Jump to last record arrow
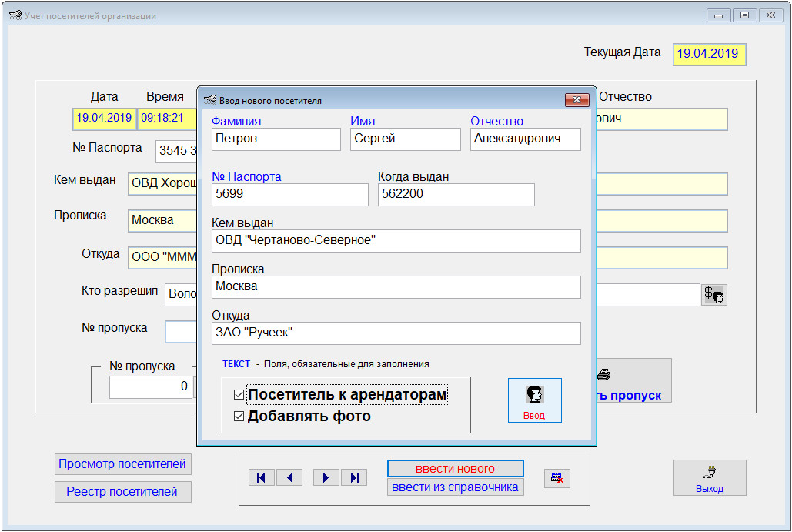 (x=354, y=478)
